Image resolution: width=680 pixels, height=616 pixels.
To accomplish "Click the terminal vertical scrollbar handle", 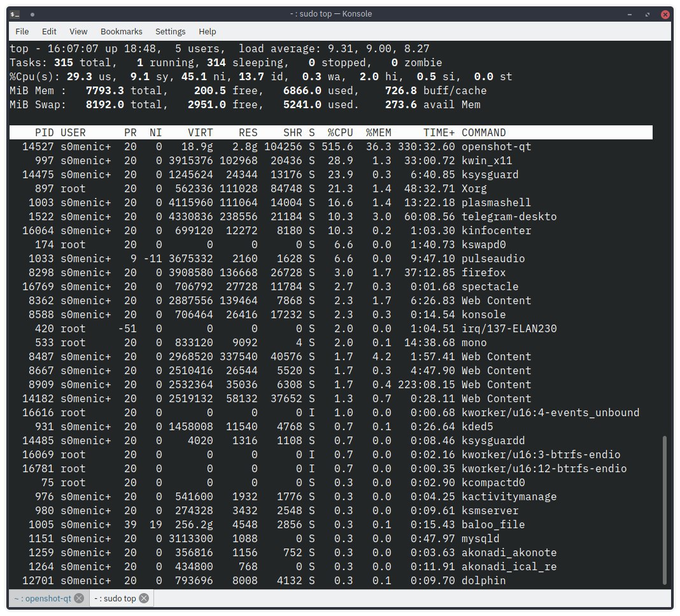I will pyautogui.click(x=664, y=510).
